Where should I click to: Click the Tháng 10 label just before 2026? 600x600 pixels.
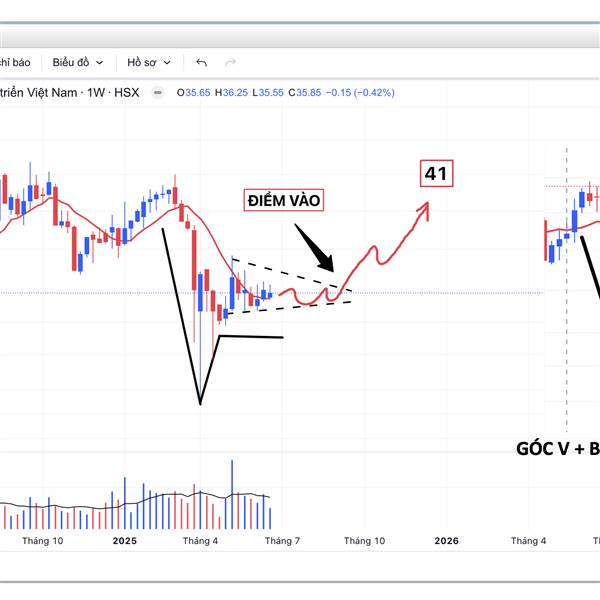[x=364, y=541]
